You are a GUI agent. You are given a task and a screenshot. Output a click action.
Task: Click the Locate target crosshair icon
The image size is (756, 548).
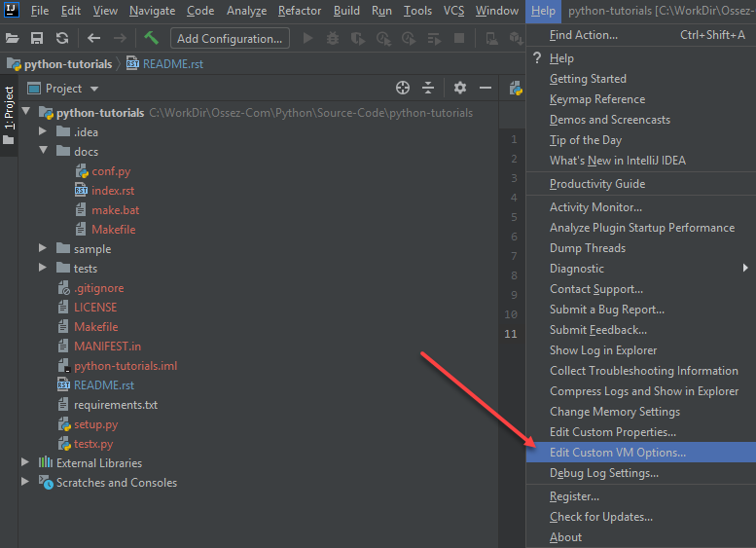(403, 88)
